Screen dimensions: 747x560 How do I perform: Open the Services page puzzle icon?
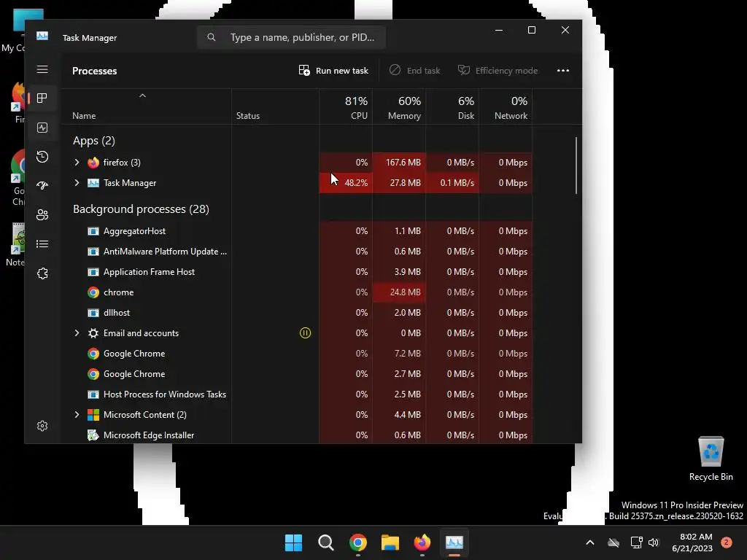[42, 273]
